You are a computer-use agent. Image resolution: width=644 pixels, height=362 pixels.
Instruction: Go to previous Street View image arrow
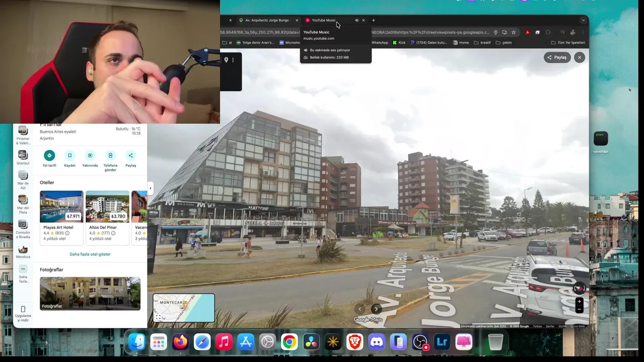pyautogui.click(x=360, y=309)
